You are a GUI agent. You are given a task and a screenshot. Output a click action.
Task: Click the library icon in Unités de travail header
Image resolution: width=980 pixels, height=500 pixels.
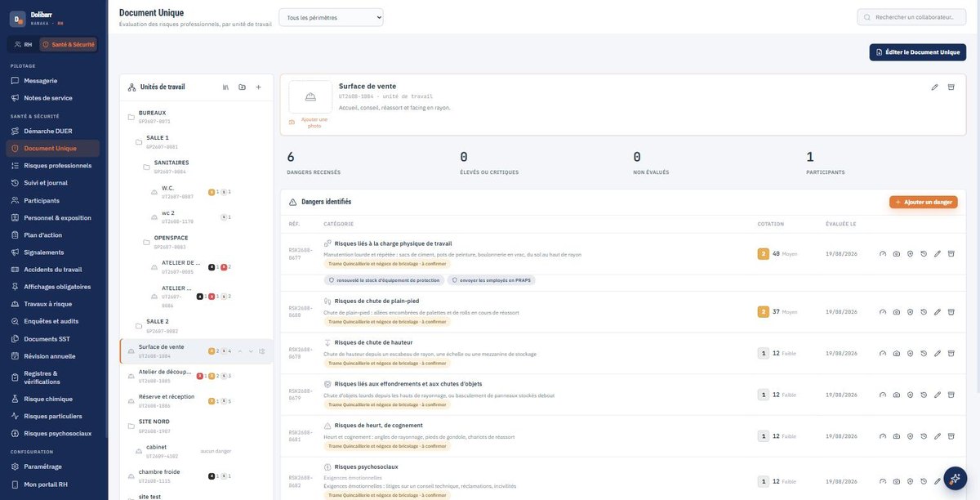pyautogui.click(x=225, y=87)
